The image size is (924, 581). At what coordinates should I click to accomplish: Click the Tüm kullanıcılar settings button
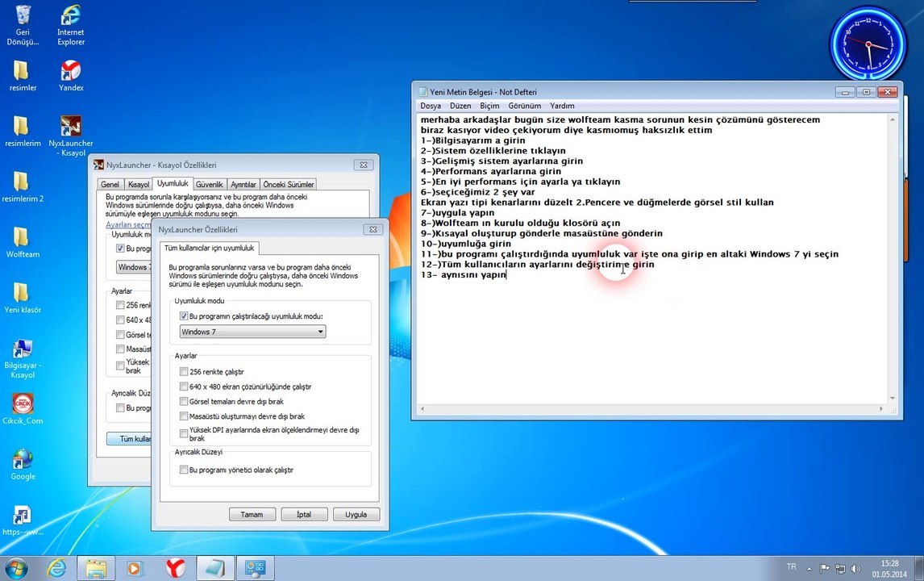point(130,438)
